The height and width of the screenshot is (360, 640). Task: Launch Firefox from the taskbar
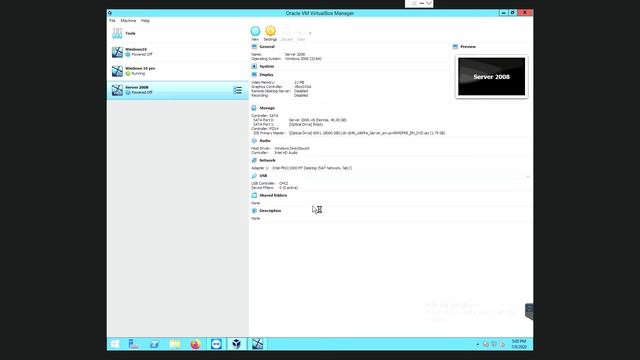pos(196,344)
